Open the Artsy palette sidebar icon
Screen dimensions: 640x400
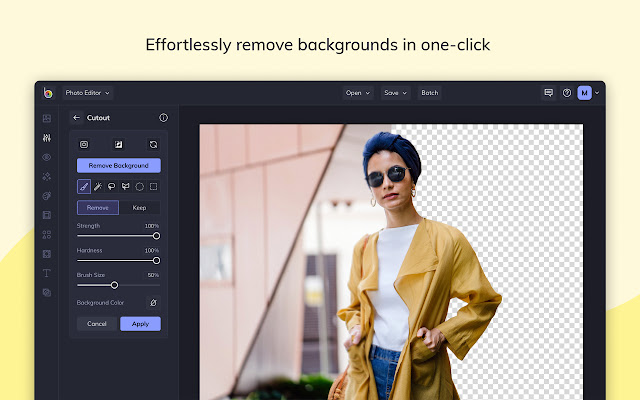pyautogui.click(x=47, y=196)
